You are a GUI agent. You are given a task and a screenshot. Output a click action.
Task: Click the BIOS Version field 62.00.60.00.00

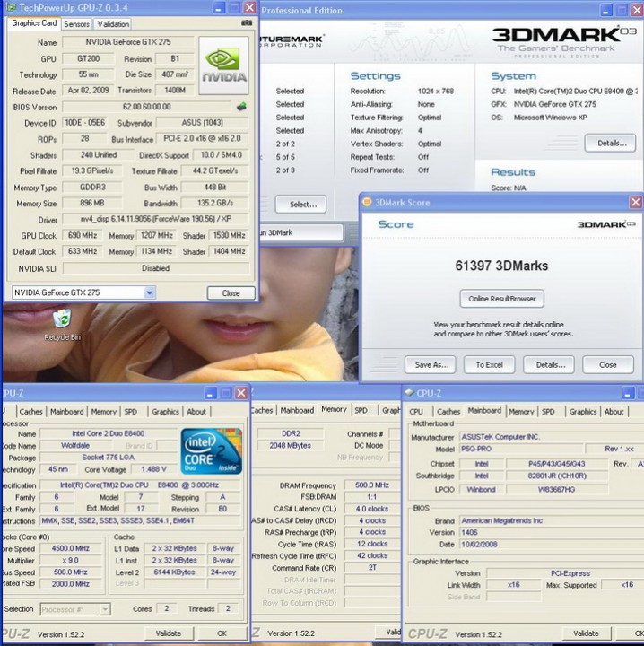coord(146,107)
